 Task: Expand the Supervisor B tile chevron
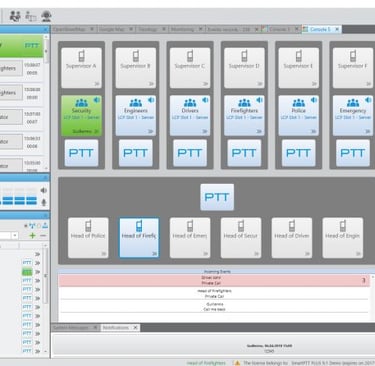point(151,84)
